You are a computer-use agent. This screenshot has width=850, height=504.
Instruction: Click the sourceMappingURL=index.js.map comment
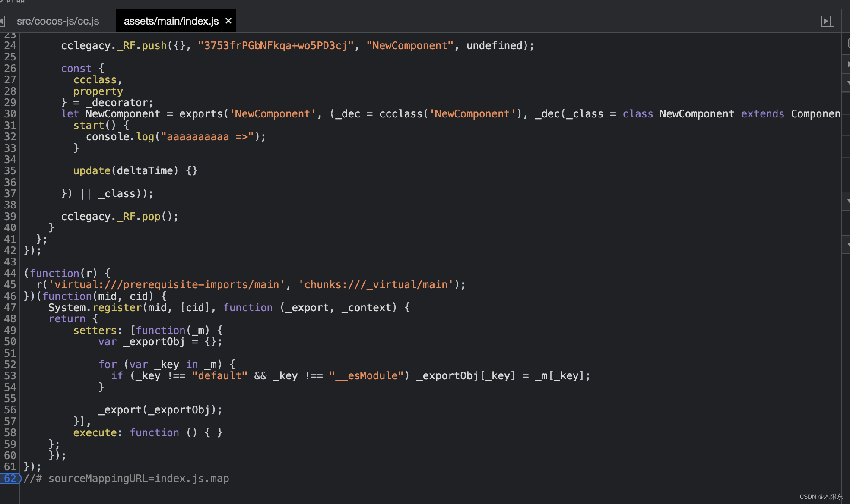[x=126, y=479]
